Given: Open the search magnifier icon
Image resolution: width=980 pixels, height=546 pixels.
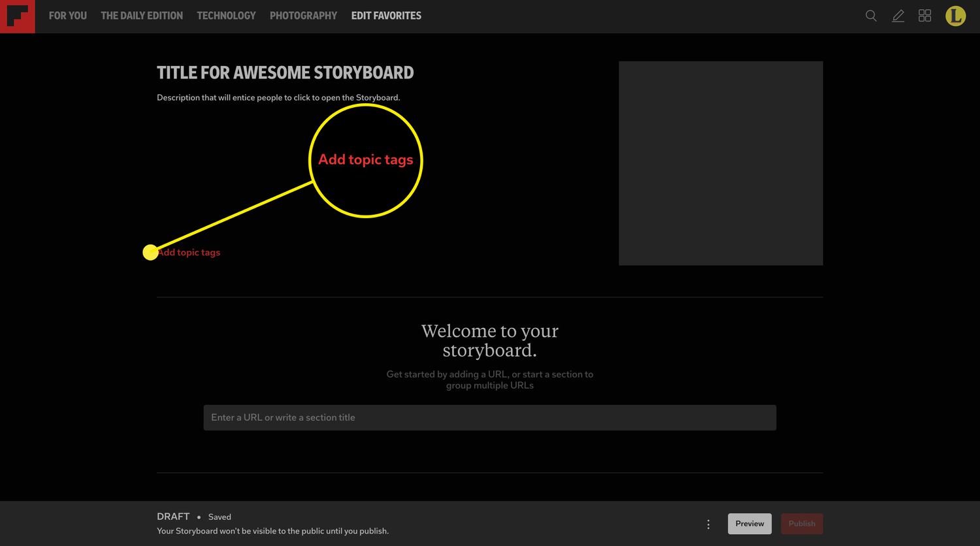Looking at the screenshot, I should point(871,16).
